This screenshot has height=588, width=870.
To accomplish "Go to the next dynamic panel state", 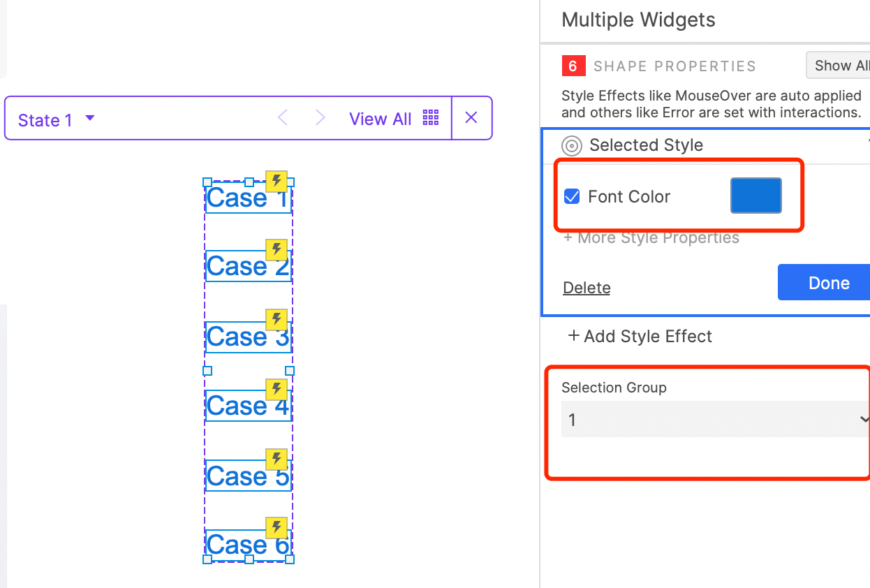I will 320,118.
